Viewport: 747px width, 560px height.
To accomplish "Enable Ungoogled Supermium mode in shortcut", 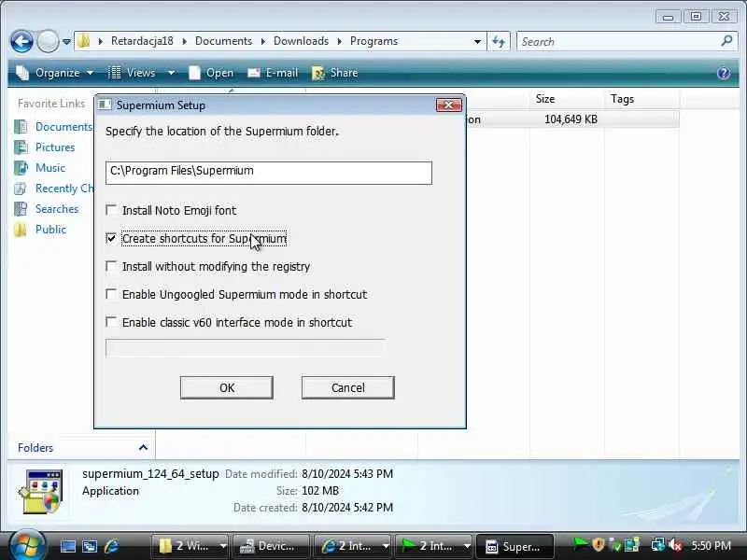I will pyautogui.click(x=111, y=294).
